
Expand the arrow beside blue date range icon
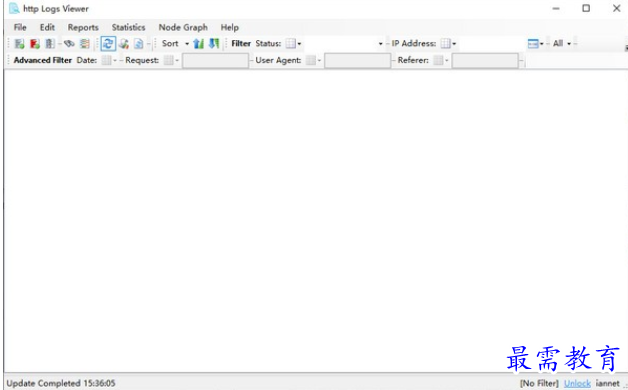point(541,44)
